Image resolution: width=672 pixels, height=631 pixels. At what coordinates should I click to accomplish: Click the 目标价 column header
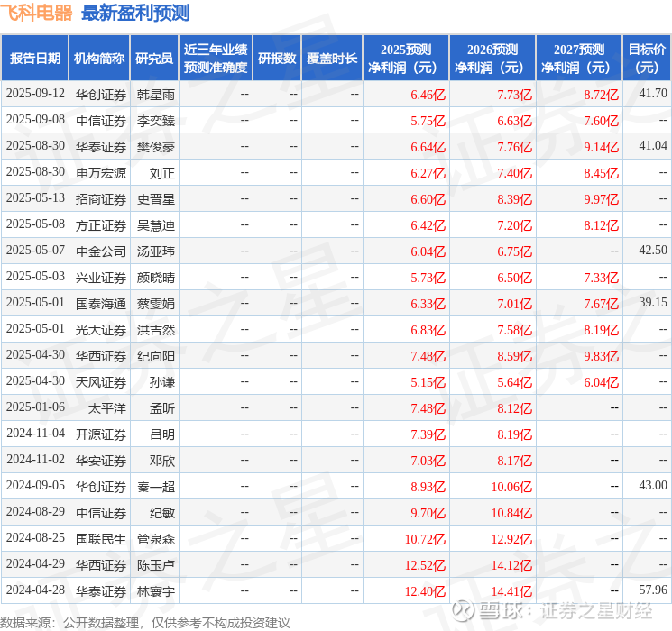[x=647, y=59]
